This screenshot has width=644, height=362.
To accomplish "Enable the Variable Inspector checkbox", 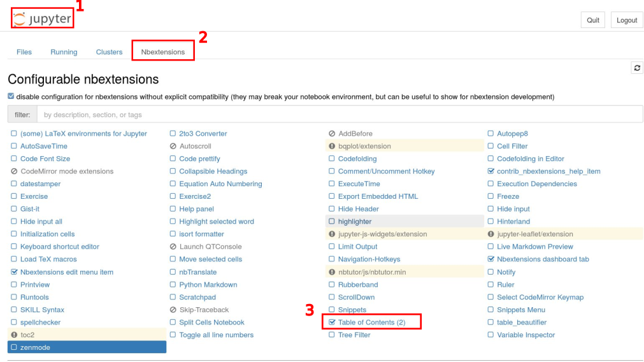I will tap(490, 335).
